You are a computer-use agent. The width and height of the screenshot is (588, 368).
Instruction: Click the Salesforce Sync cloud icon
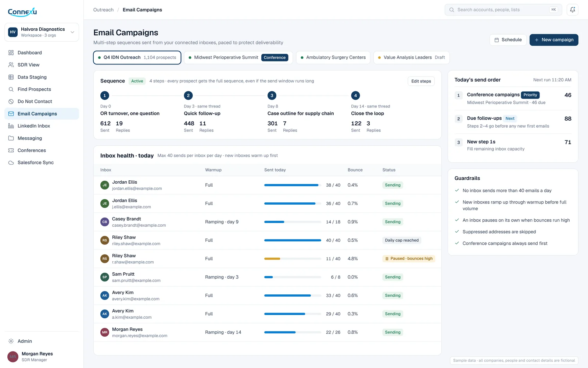pyautogui.click(x=11, y=162)
